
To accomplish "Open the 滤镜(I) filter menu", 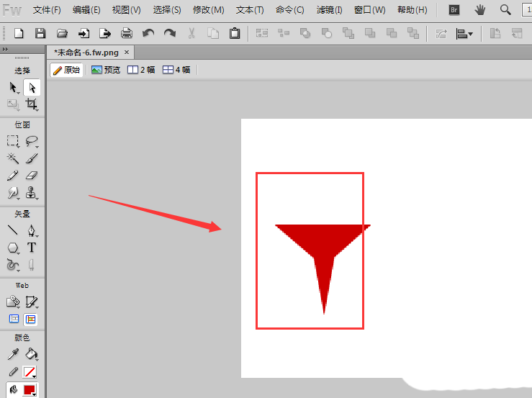I will coord(330,10).
